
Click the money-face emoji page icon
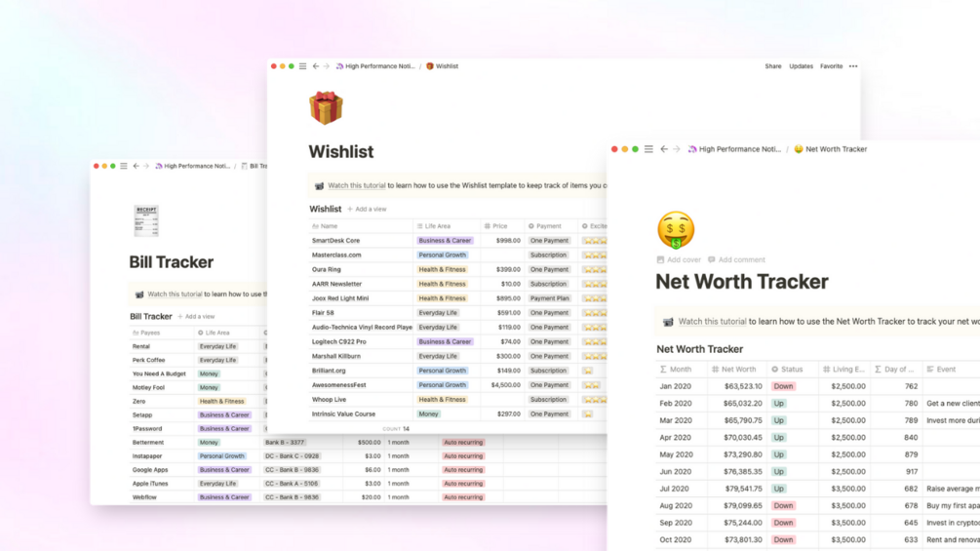click(x=676, y=230)
